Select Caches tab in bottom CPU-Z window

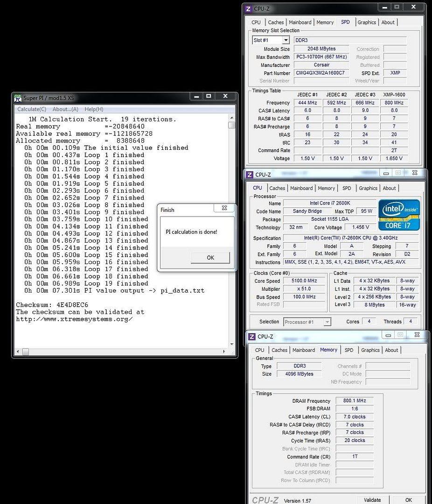tap(279, 350)
